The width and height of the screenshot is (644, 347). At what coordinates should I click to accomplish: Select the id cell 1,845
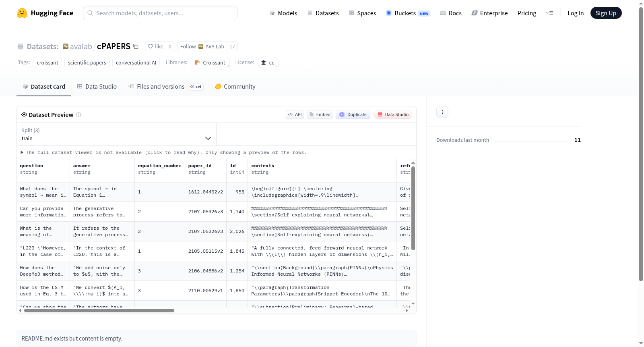pos(237,251)
